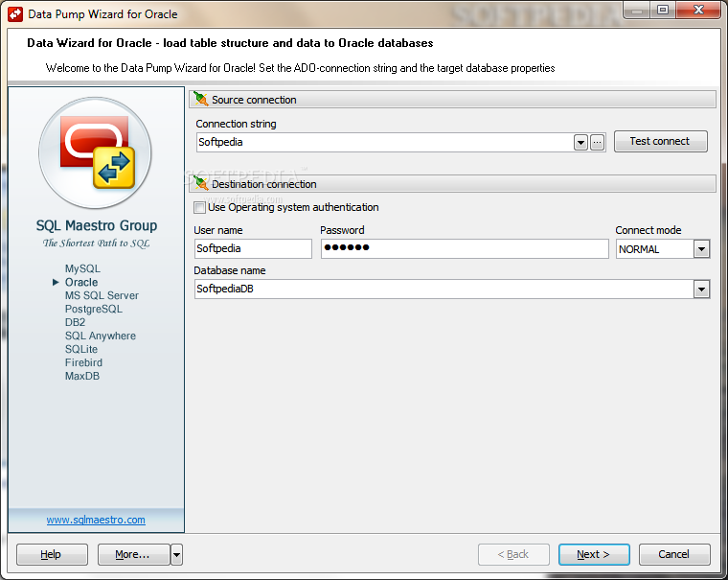The height and width of the screenshot is (580, 728).
Task: Select SQLite in the product list
Action: (81, 350)
